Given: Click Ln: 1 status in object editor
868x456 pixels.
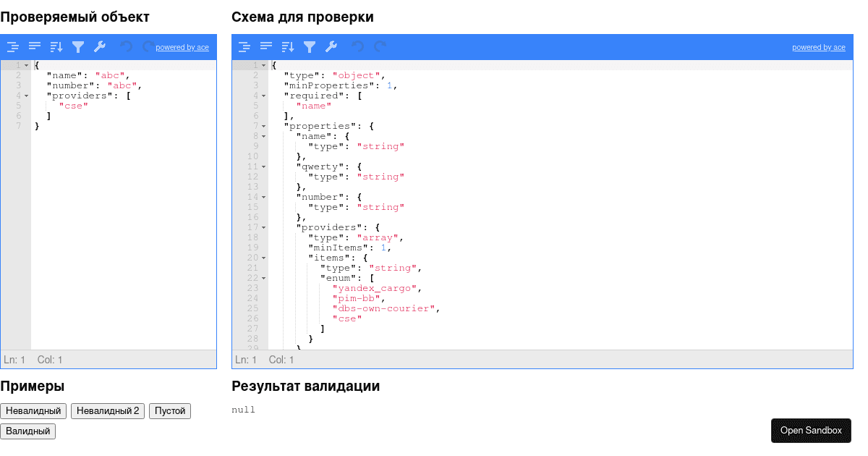Looking at the screenshot, I should pos(14,360).
